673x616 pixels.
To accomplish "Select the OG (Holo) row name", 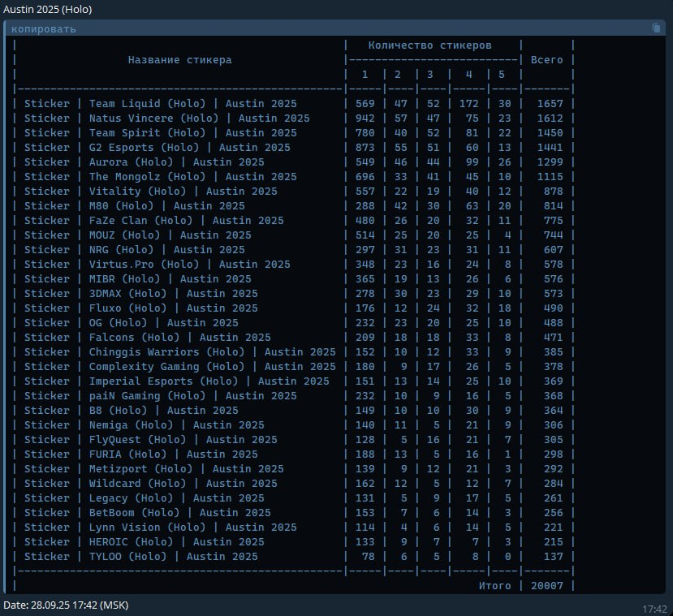I will coord(131,322).
